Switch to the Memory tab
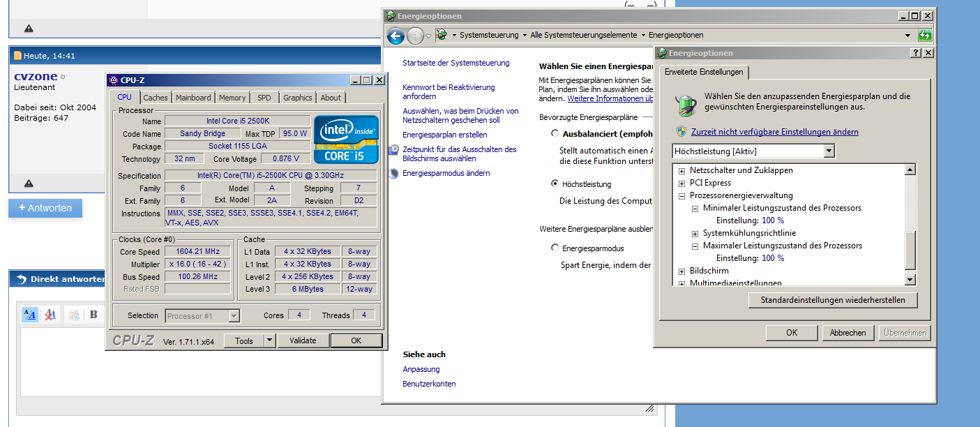 point(232,98)
